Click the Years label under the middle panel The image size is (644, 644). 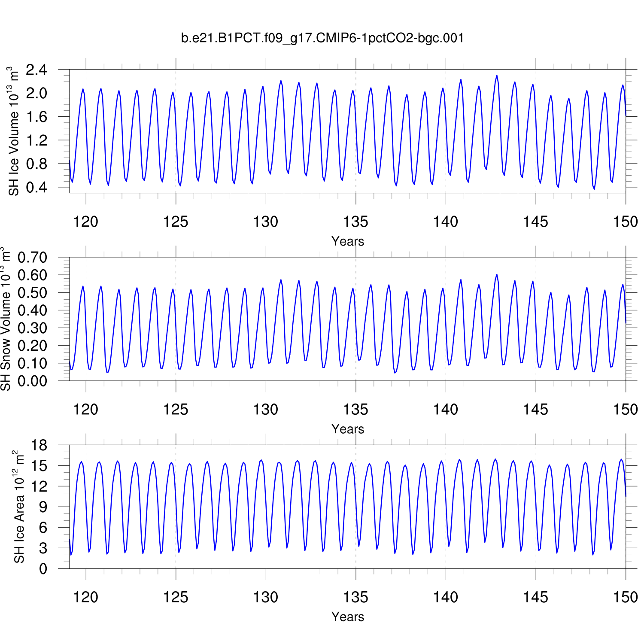[x=347, y=429]
